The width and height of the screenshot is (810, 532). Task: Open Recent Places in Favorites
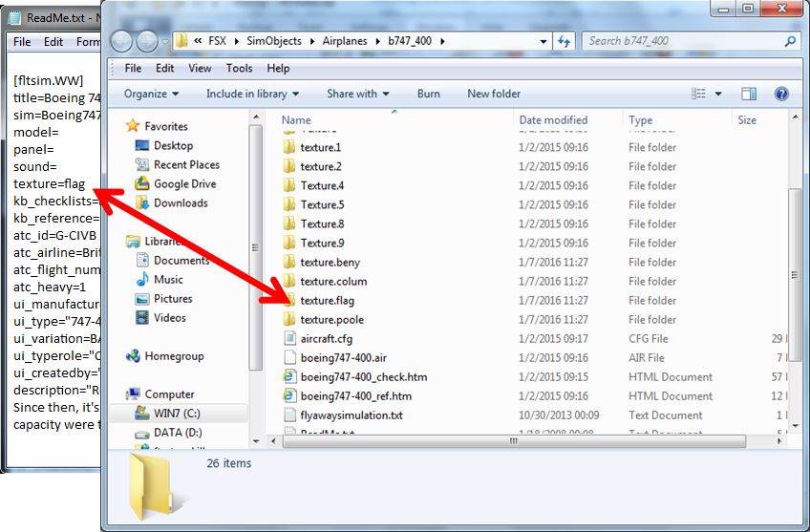point(178,165)
